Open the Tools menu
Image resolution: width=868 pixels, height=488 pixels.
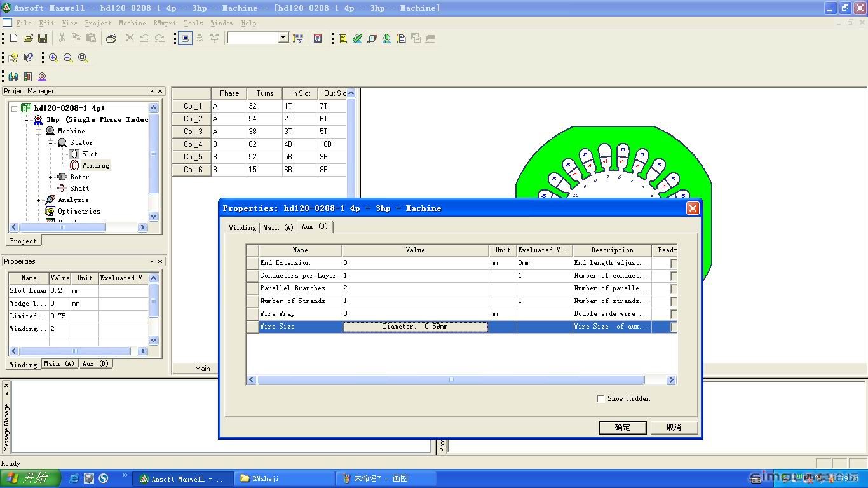(x=193, y=23)
